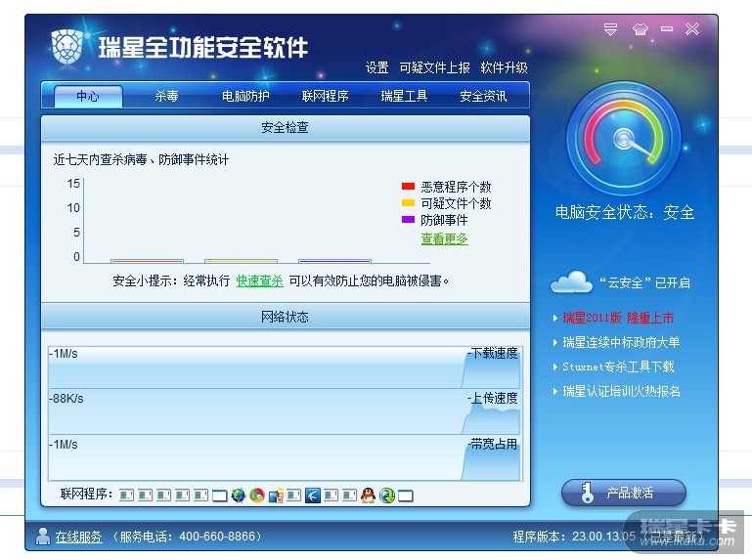The image size is (752, 560).
Task: Select the Chrome-style colorful ball icon
Action: [x=257, y=495]
